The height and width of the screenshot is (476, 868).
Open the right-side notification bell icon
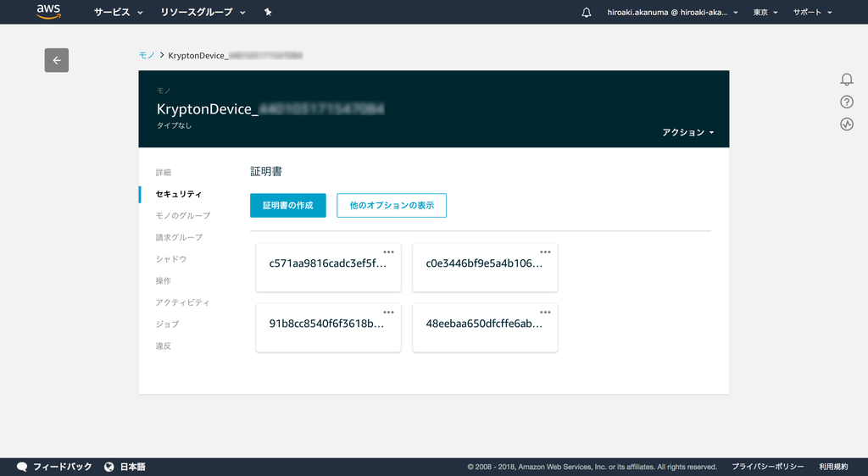point(847,80)
